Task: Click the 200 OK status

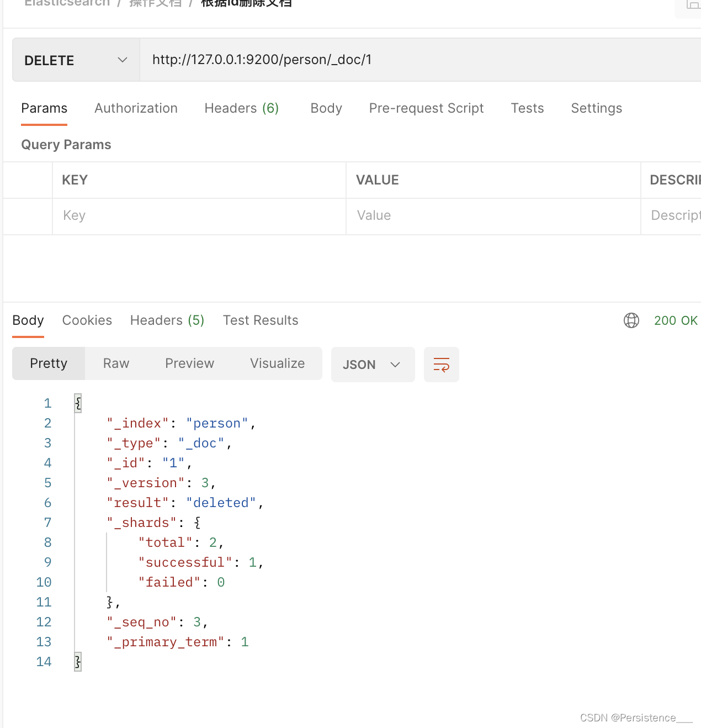Action: click(x=676, y=320)
